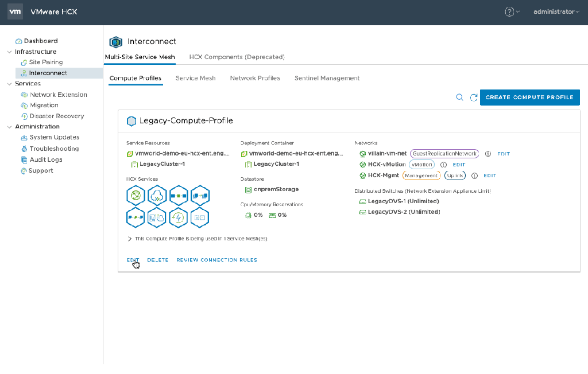Viewport: 588px width, 374px height.
Task: Click Delete for Legacy-Compute-Profile
Action: (157, 260)
